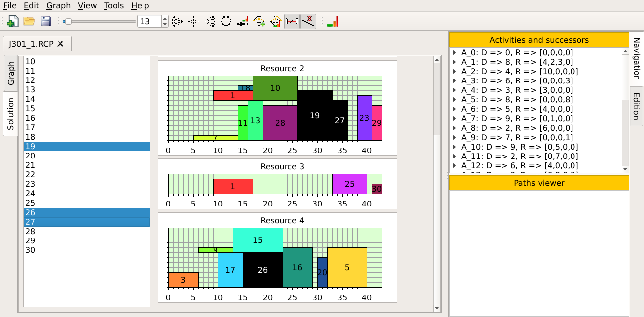The image size is (644, 317).
Task: Expand the A_10 activity node
Action: point(455,147)
